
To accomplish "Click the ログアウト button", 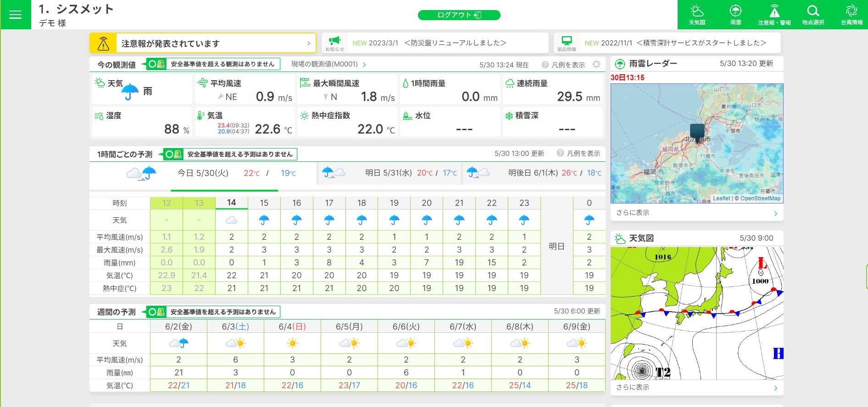I will (x=459, y=15).
